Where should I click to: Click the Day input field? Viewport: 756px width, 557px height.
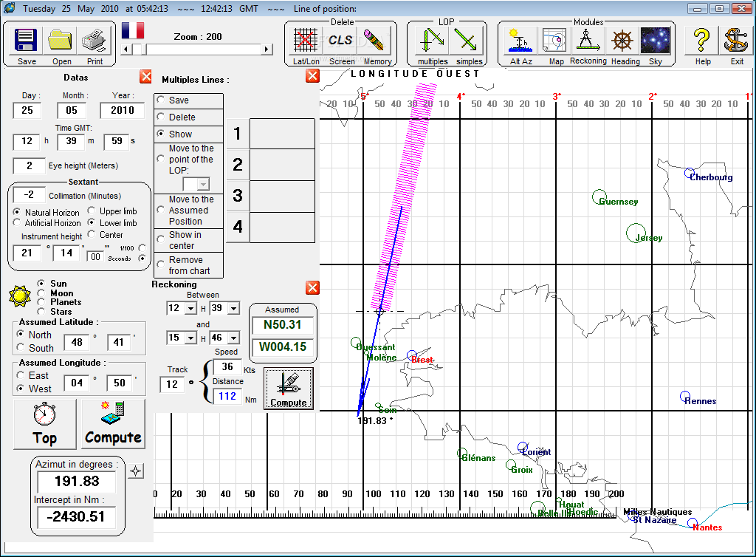(x=27, y=110)
